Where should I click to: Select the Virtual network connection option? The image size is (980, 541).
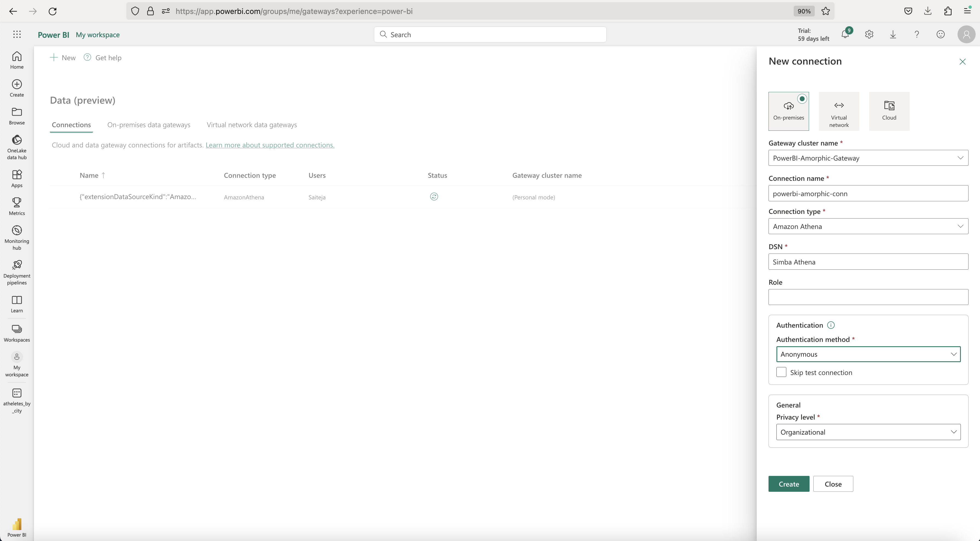(x=839, y=111)
